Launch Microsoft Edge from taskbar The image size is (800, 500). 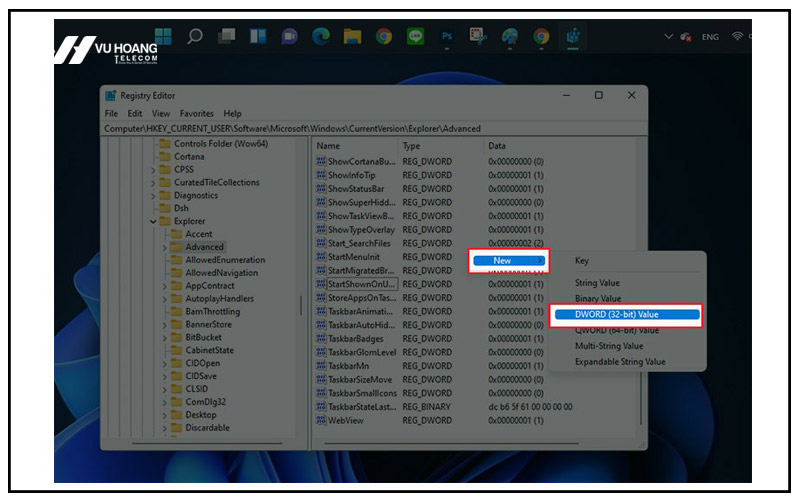(321, 36)
